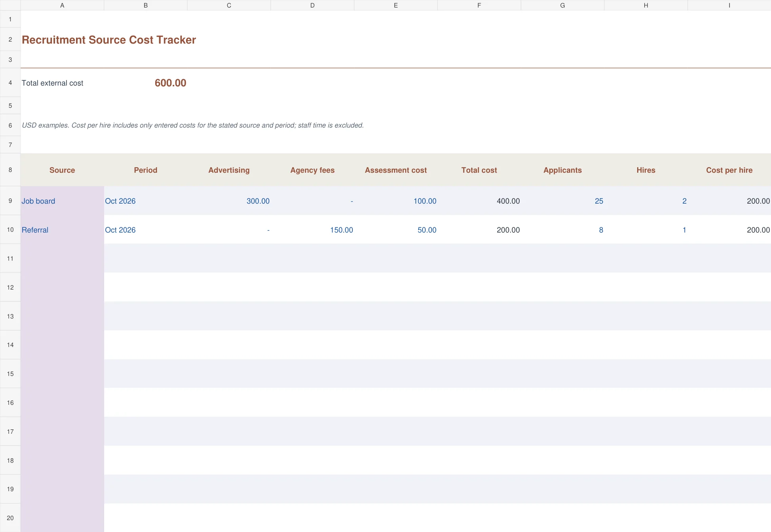Image resolution: width=771 pixels, height=532 pixels.
Task: Click the USD examples note text
Action: [192, 125]
